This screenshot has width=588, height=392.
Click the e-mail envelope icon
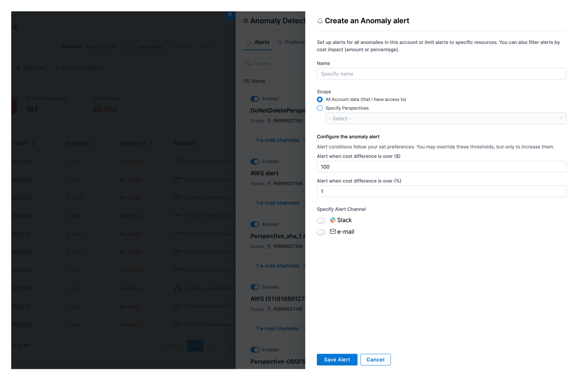pyautogui.click(x=332, y=232)
